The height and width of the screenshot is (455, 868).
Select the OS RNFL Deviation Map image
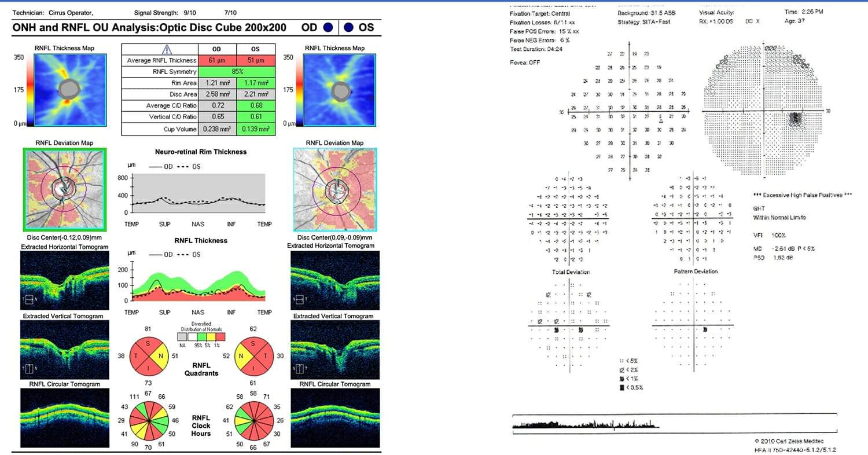click(334, 189)
